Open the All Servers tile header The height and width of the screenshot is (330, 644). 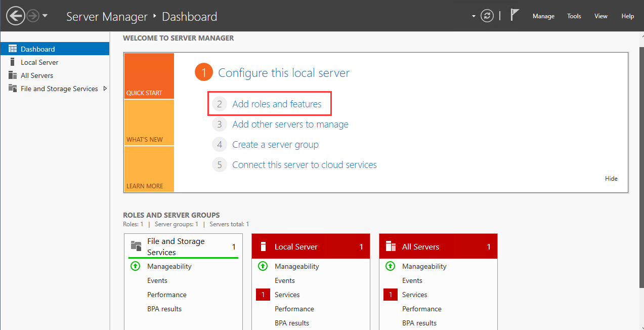click(x=438, y=246)
